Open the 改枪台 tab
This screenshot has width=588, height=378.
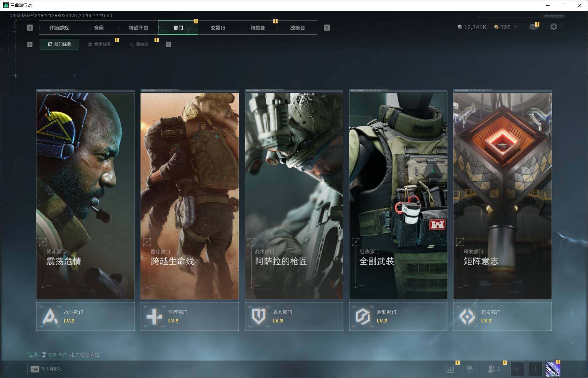(x=297, y=28)
